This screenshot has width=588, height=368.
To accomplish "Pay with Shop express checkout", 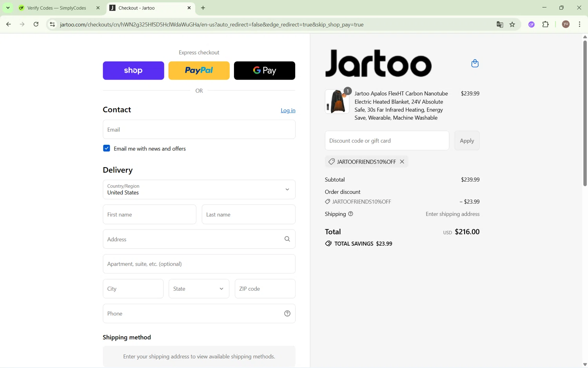I will [x=133, y=71].
